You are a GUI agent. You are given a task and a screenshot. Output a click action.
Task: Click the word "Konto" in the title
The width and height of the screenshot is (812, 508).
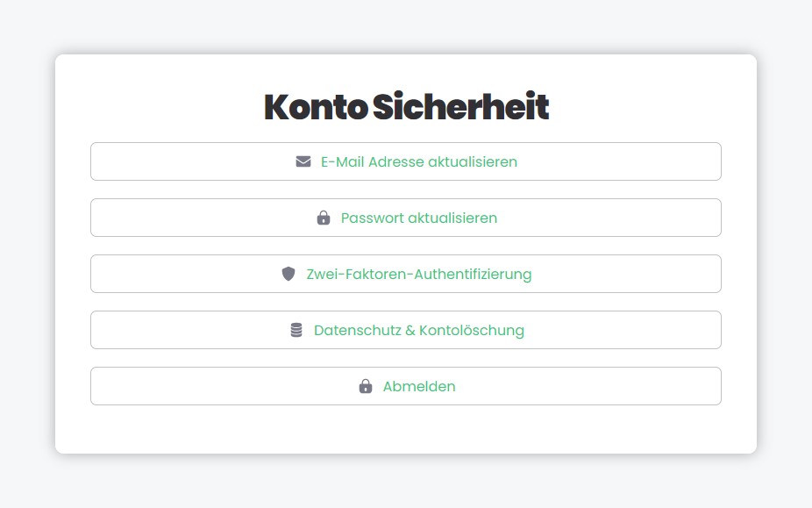315,107
